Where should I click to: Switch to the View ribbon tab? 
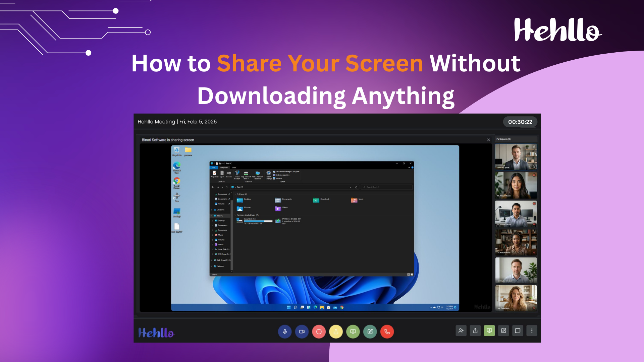coord(234,168)
